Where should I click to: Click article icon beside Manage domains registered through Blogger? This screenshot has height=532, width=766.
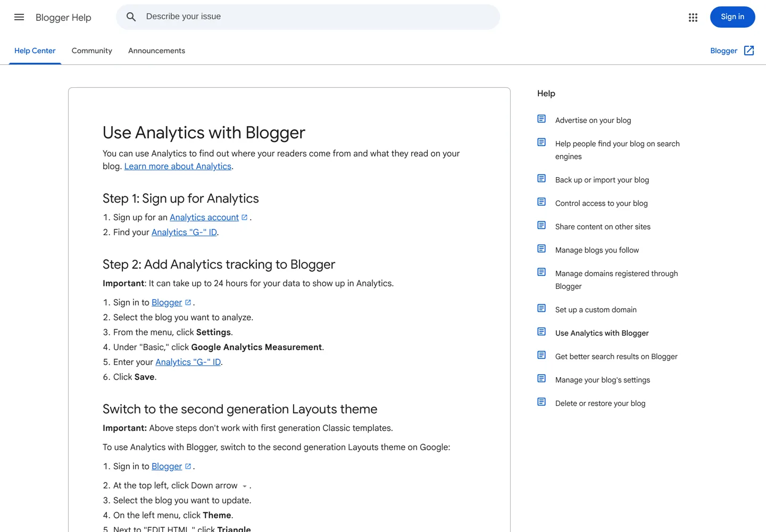coord(542,272)
